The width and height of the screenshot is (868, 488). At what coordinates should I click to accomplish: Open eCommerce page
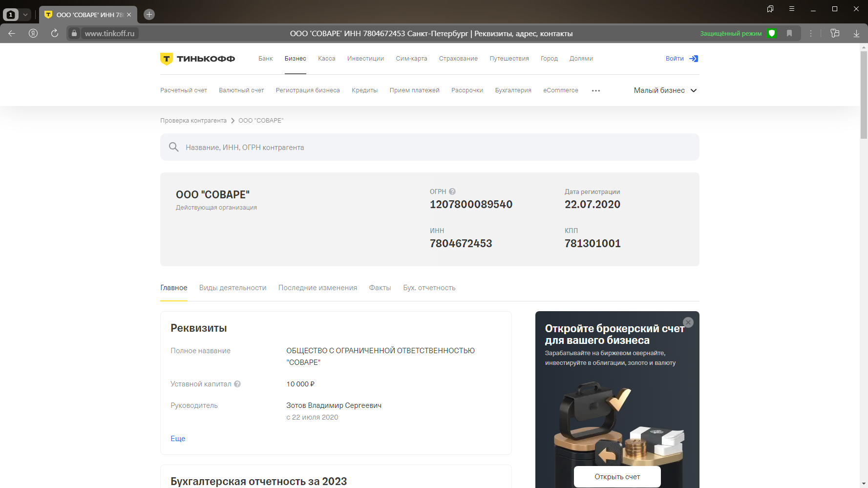point(561,90)
